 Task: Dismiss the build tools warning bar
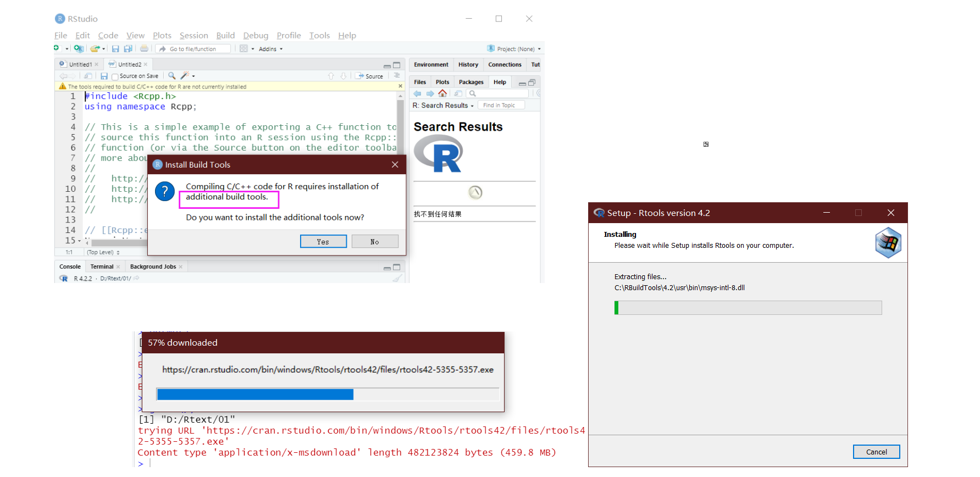(x=400, y=86)
